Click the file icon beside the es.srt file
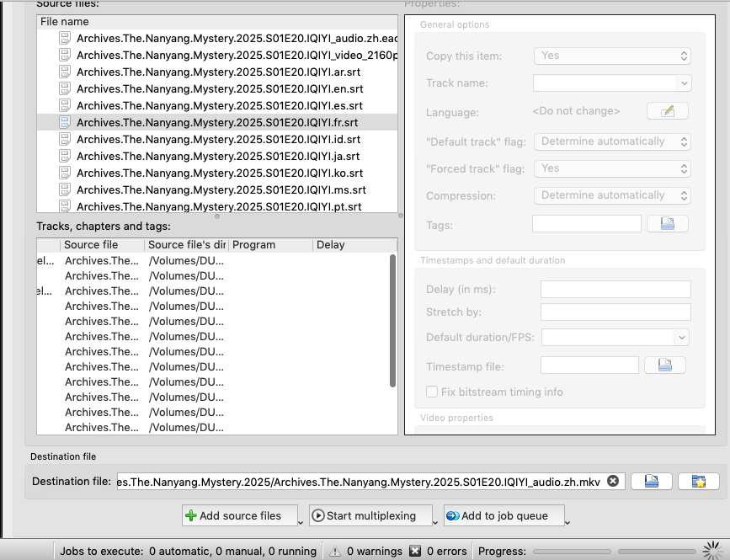The height and width of the screenshot is (560, 730). 65,105
